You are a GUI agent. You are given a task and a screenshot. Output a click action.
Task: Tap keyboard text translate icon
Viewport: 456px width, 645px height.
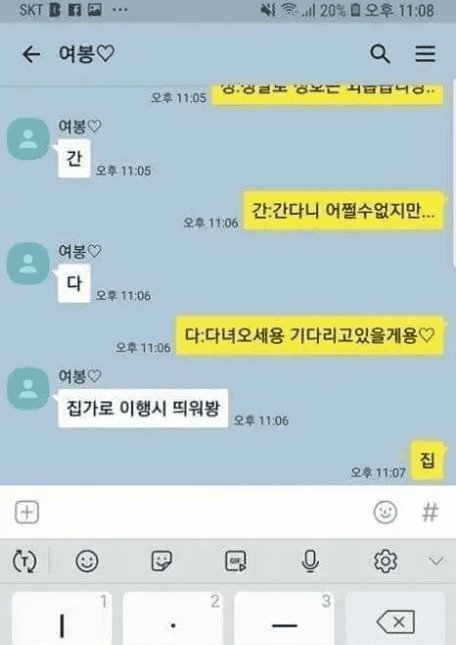pos(25,561)
